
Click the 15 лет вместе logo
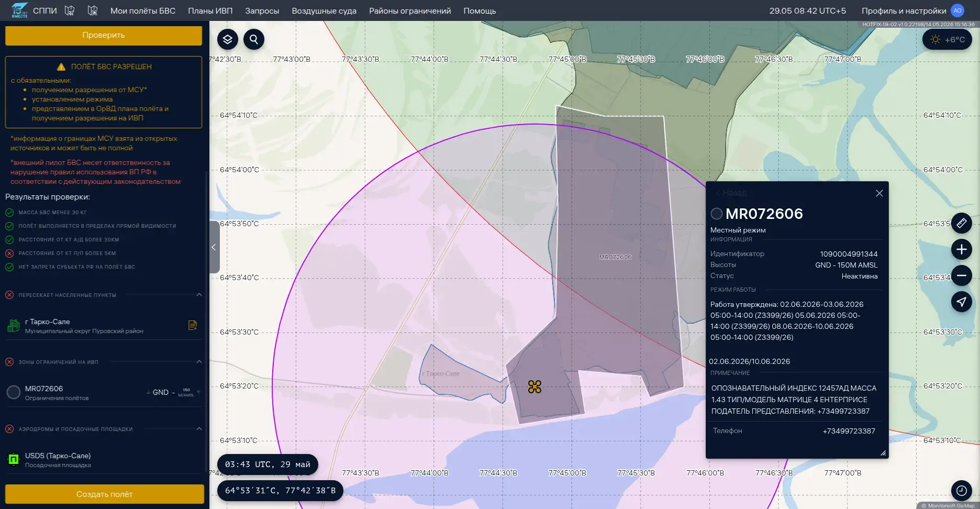click(x=19, y=10)
